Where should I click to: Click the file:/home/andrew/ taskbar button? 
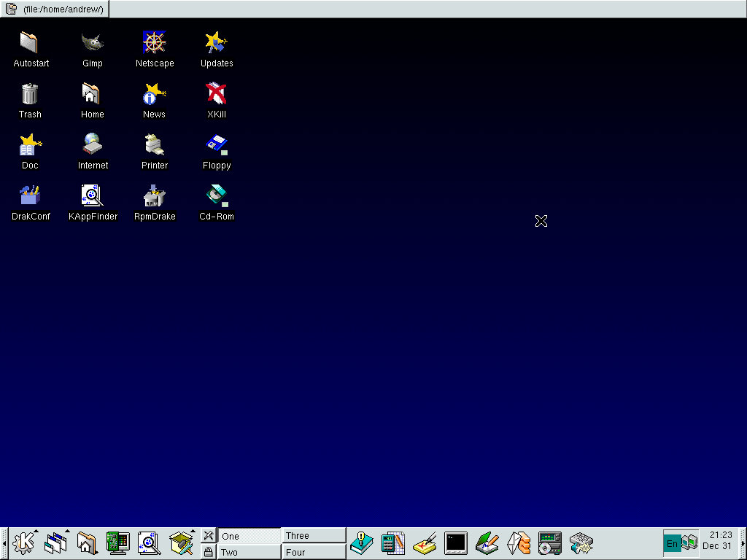(55, 9)
